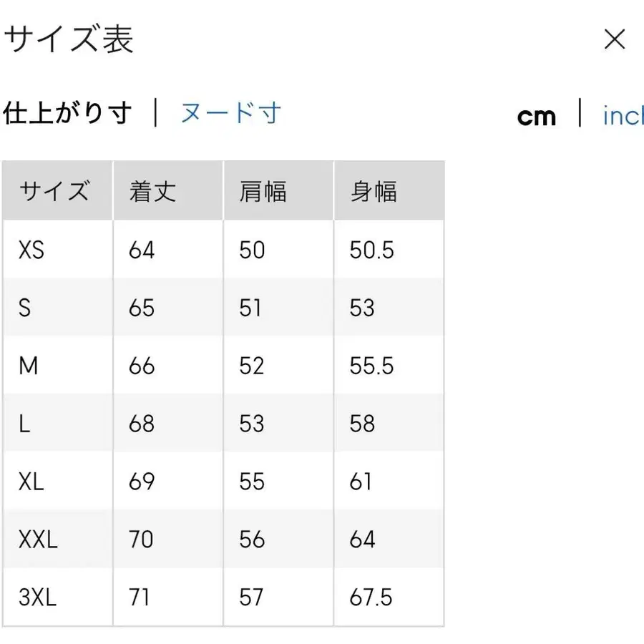
Task: Select the XS size row label
Action: coord(30,250)
